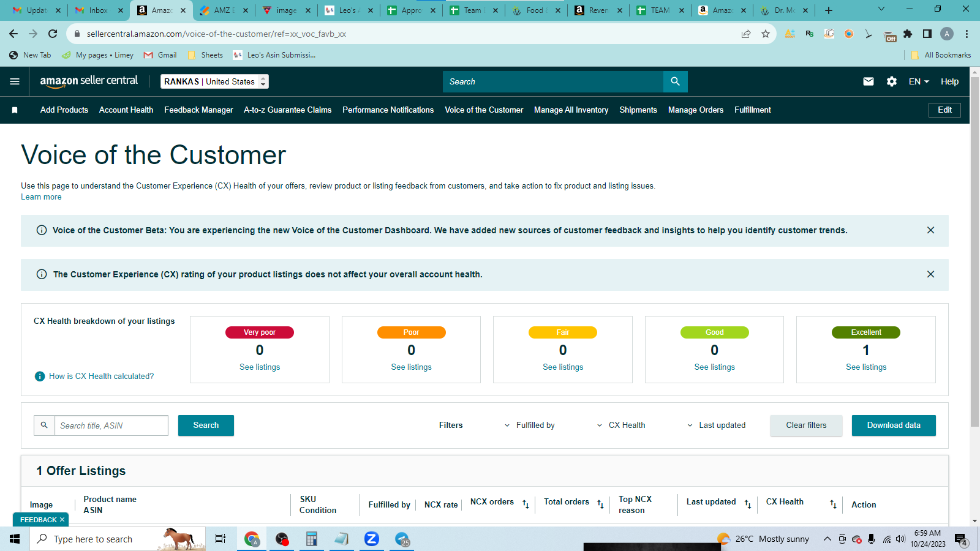Open Performance Notifications
Viewport: 980px width, 551px height.
click(388, 110)
